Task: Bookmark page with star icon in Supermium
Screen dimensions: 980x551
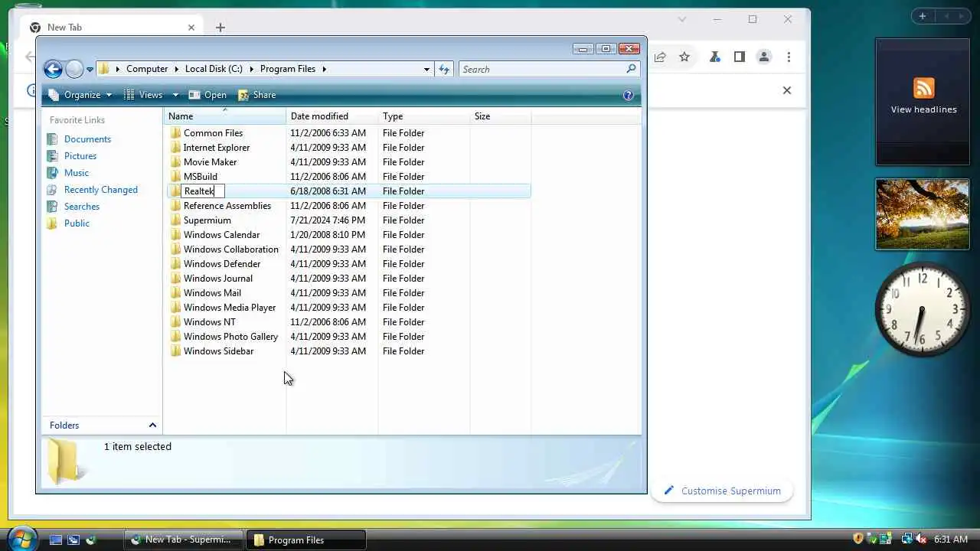Action: pyautogui.click(x=684, y=57)
